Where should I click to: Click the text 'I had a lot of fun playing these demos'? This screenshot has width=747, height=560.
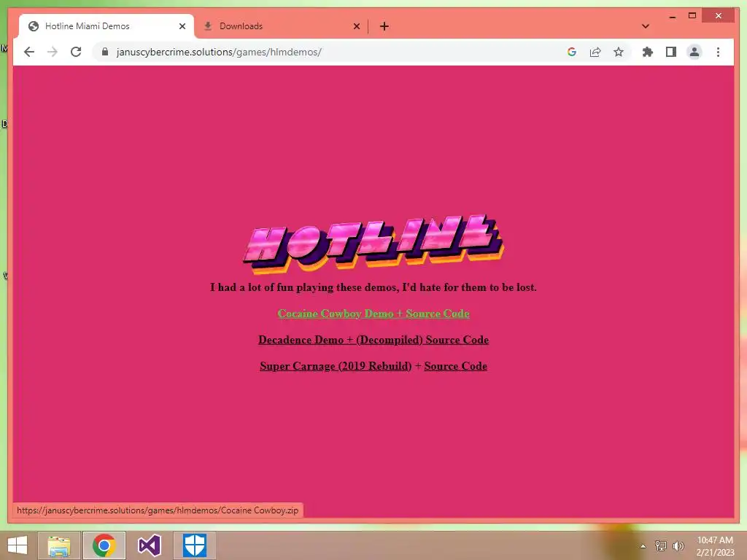pyautogui.click(x=303, y=287)
